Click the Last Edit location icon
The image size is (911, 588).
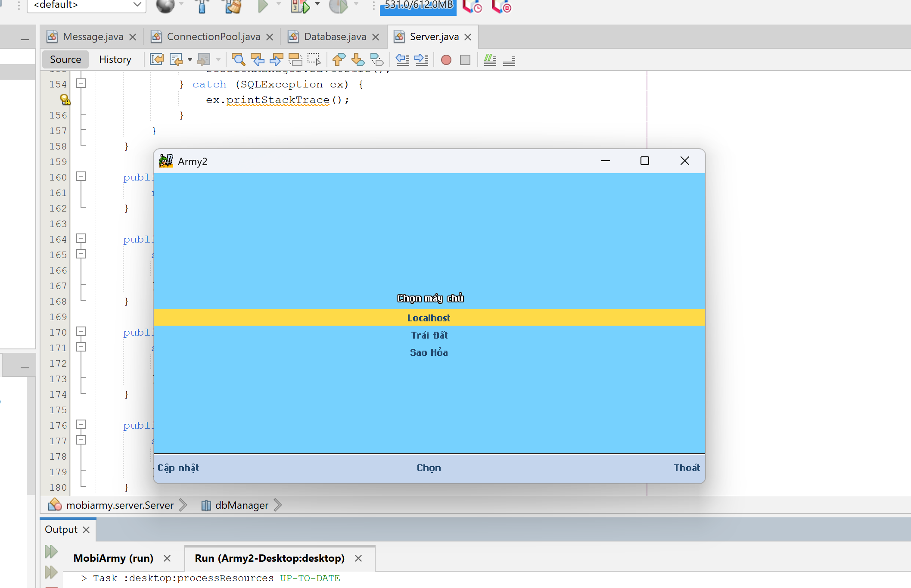tap(157, 59)
